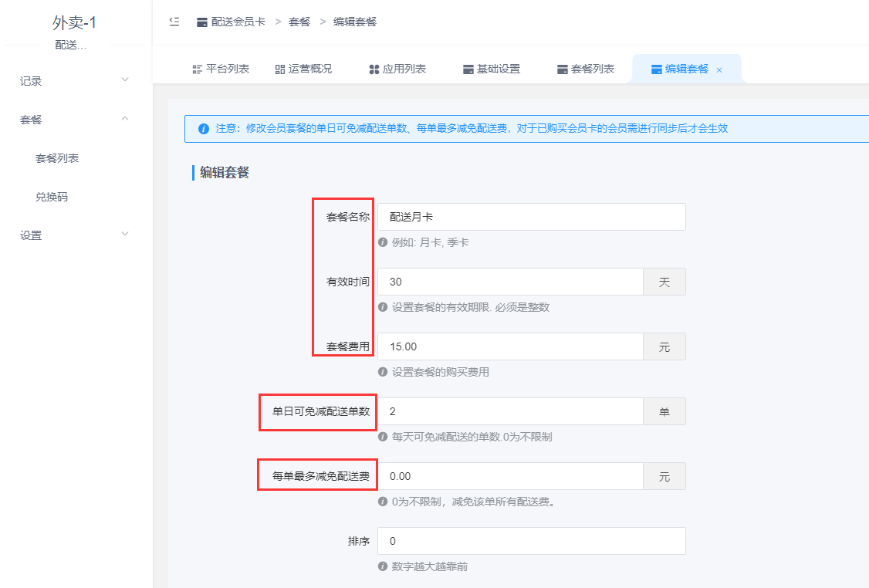Click the 套餐费用 field label
The width and height of the screenshot is (869, 588).
click(x=347, y=346)
